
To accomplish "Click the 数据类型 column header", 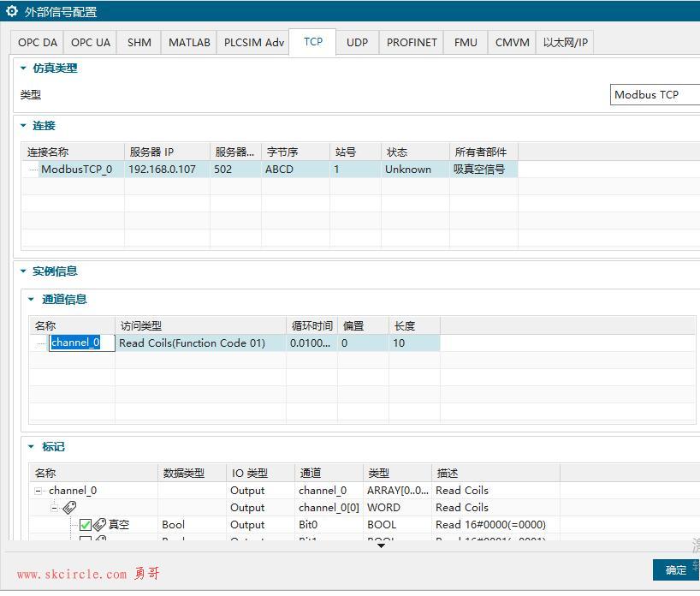I will (x=192, y=474).
